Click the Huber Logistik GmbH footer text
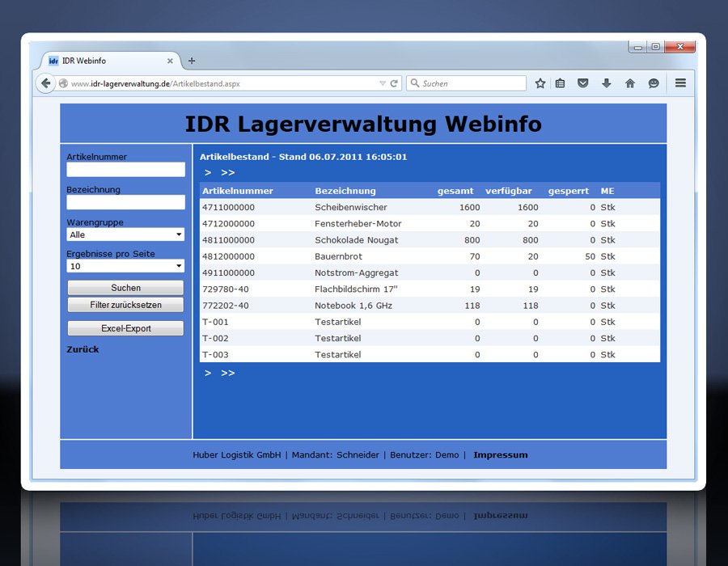 [x=237, y=455]
